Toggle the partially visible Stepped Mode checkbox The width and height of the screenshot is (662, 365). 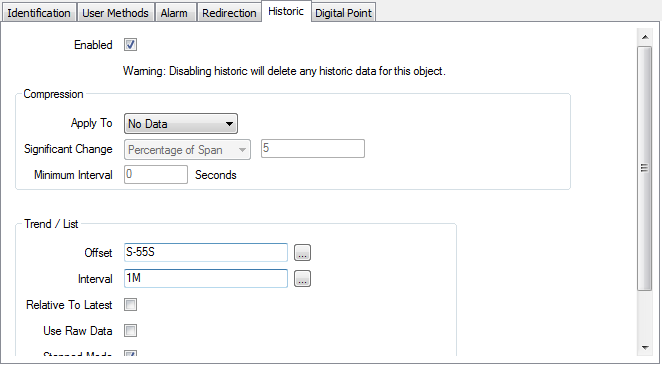pyautogui.click(x=130, y=353)
